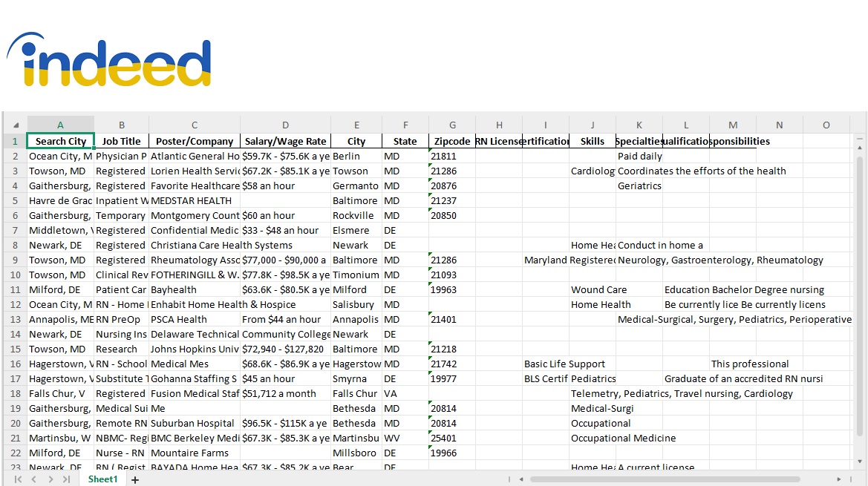Image resolution: width=868 pixels, height=486 pixels.
Task: Select the 'VA' state cell
Action: coord(405,394)
